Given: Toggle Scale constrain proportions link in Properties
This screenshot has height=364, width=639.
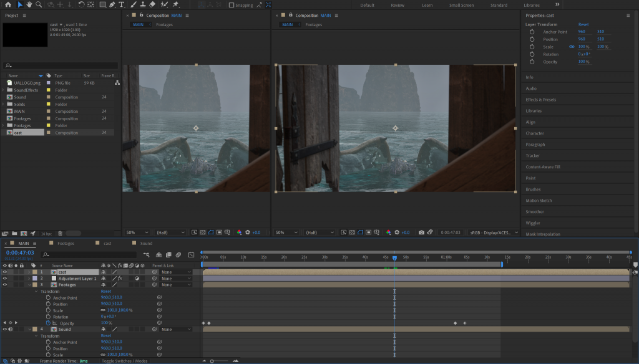Looking at the screenshot, I should (x=572, y=47).
